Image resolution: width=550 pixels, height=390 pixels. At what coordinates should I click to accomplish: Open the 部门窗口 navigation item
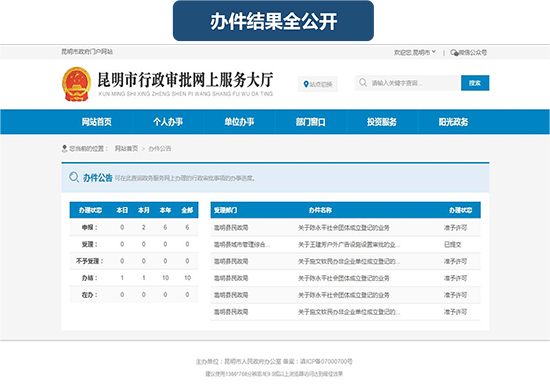(x=311, y=122)
